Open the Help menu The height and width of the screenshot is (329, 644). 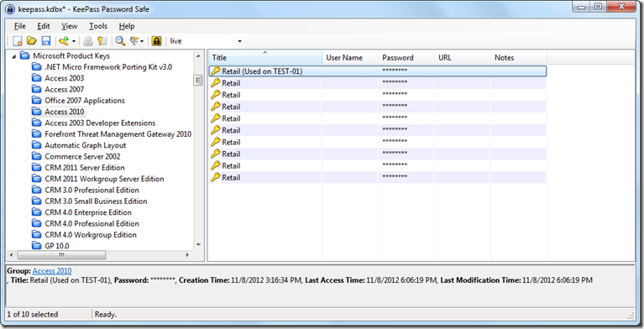pos(127,26)
